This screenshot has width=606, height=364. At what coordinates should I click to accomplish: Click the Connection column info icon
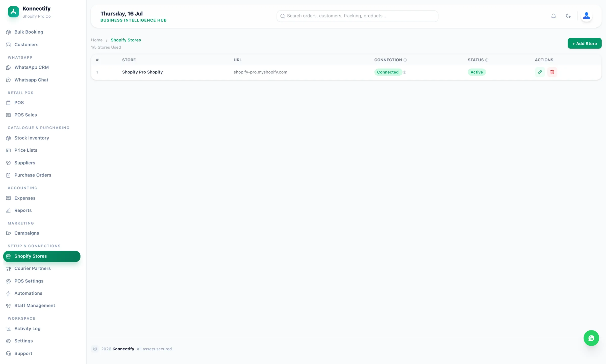405,60
